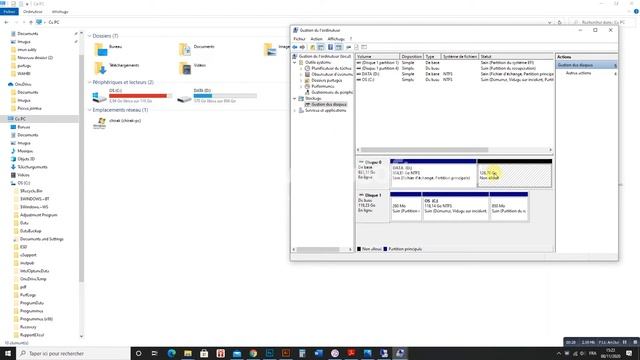Screen dimensions: 640x360
Task: Click the taskbar search box
Action: coord(73,353)
